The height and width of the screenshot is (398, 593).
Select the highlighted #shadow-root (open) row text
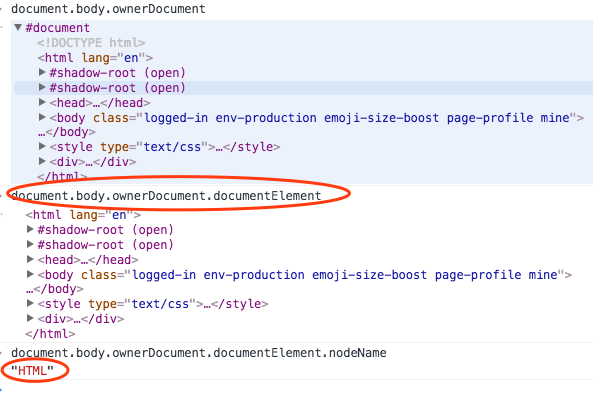pyautogui.click(x=118, y=88)
